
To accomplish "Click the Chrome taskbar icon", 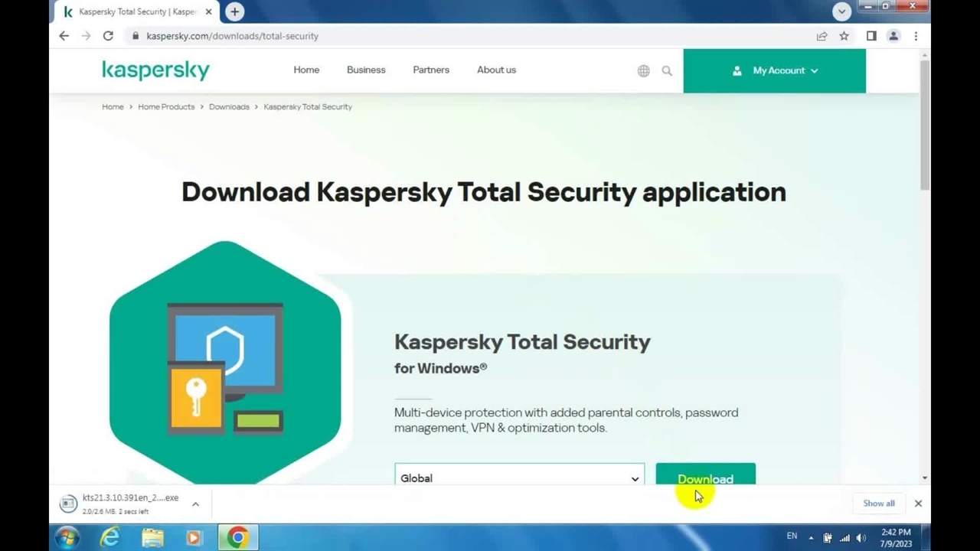I will [237, 537].
